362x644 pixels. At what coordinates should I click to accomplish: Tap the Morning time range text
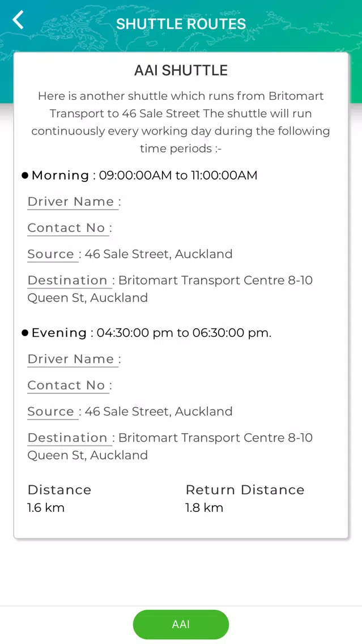click(x=178, y=175)
